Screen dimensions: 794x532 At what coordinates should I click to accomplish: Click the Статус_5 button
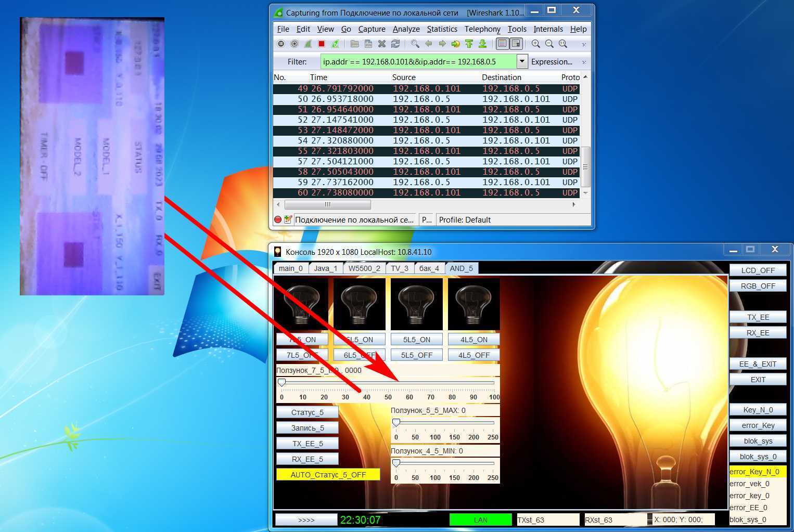[x=307, y=412]
